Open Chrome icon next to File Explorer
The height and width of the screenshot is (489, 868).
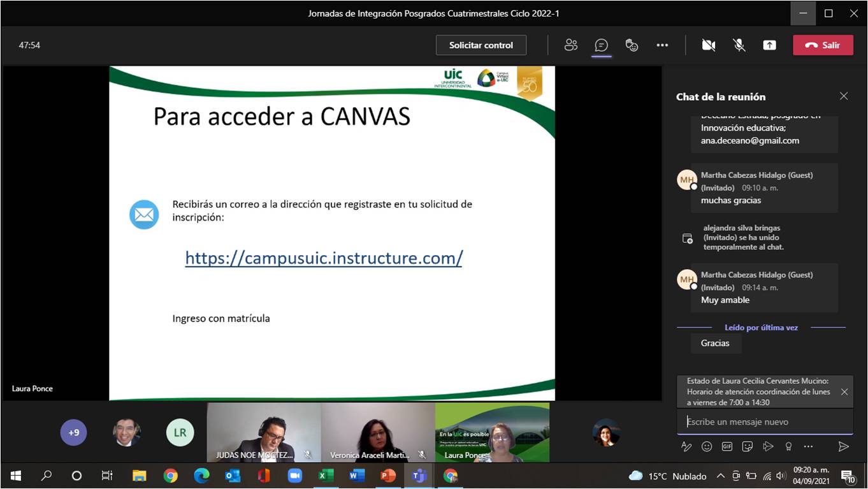pyautogui.click(x=170, y=476)
